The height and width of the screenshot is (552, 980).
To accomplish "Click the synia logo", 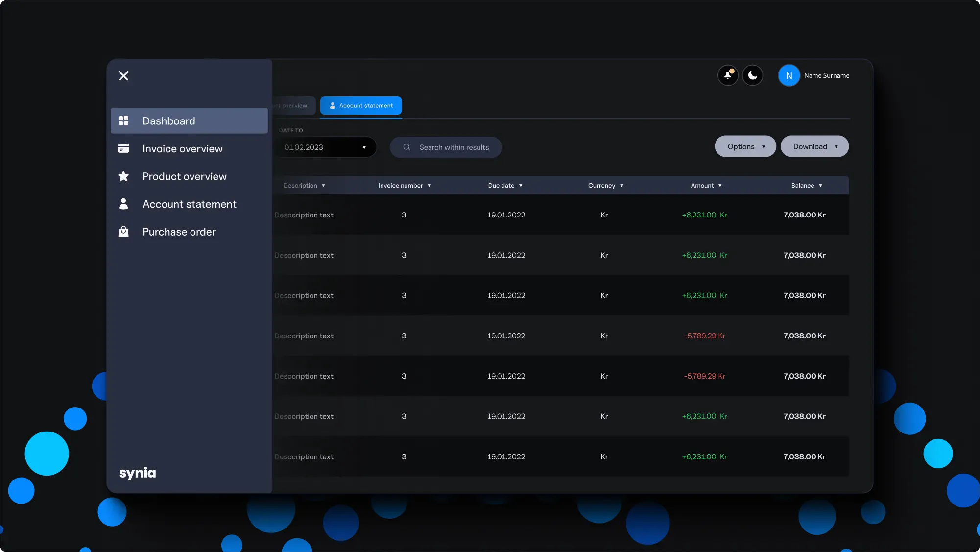I will [138, 473].
